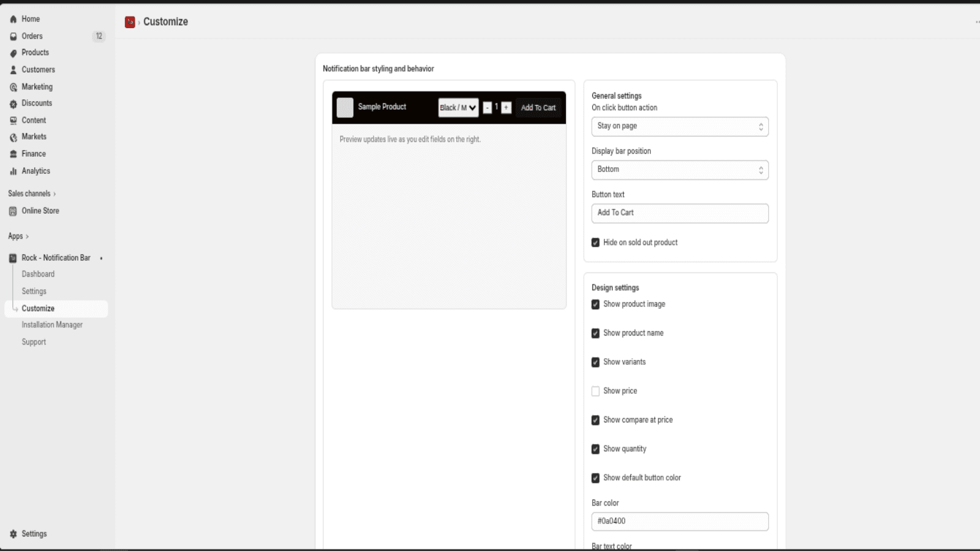Click the Products tag icon
The width and height of the screenshot is (980, 551).
[13, 53]
